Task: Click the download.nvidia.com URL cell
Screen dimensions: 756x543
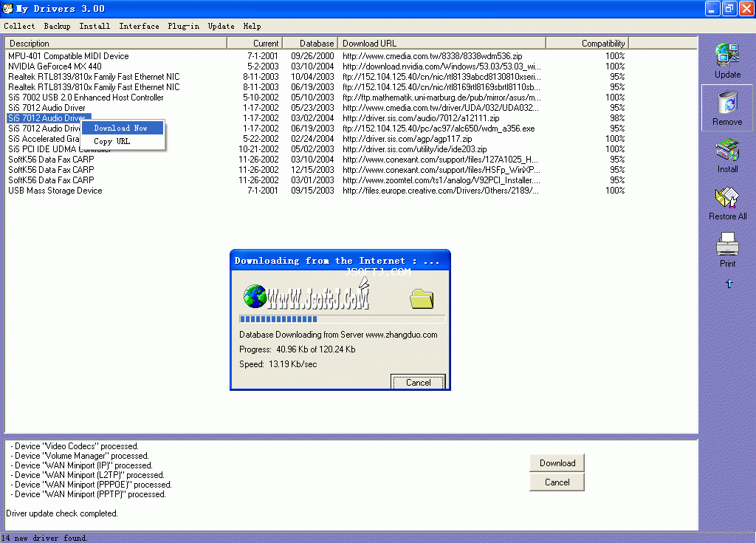Action: pos(441,66)
